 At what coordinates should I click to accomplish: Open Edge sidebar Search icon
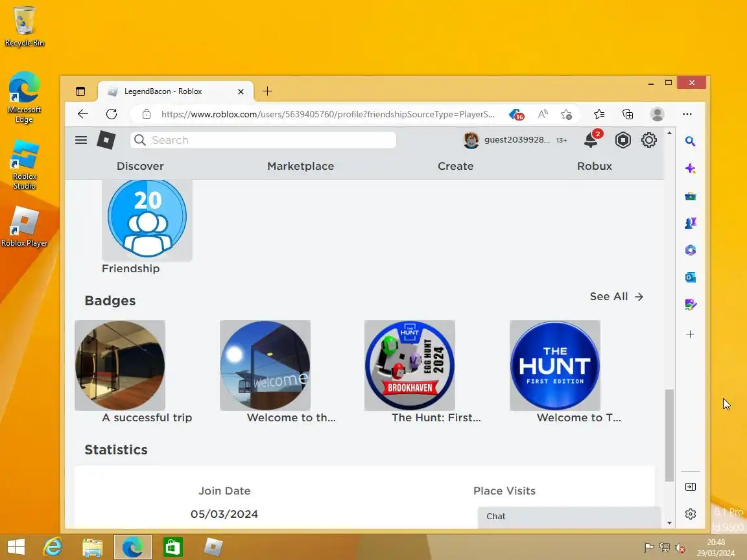691,141
